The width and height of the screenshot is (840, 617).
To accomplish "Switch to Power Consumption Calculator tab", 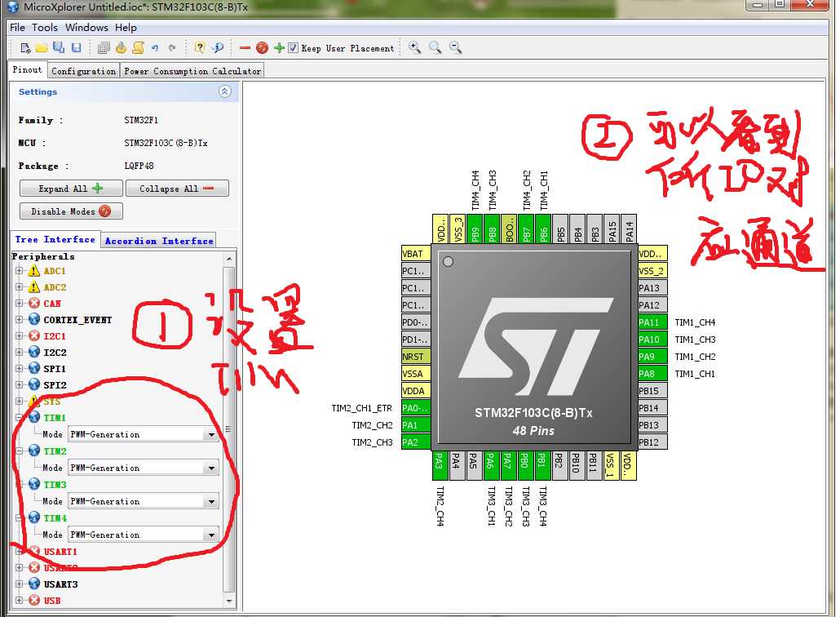I will tap(192, 71).
